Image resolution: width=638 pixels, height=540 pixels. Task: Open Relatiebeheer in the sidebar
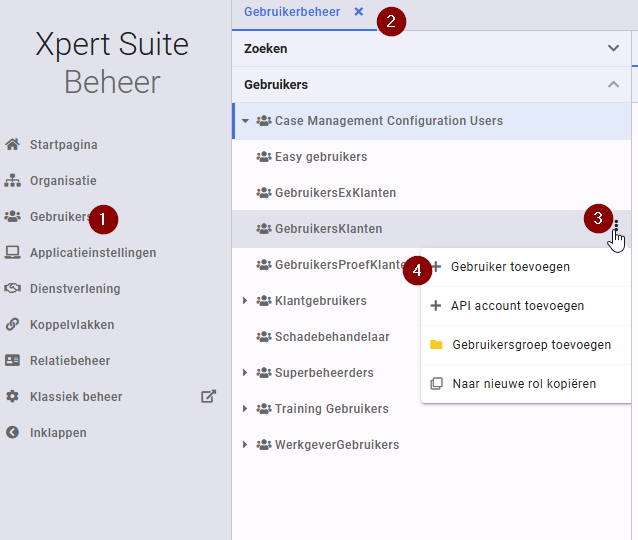point(70,361)
